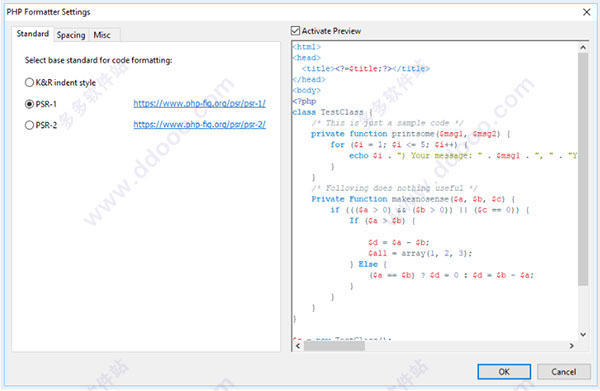Viewport: 600px width, 391px height.
Task: Confirm settings with the OK button
Action: point(504,371)
